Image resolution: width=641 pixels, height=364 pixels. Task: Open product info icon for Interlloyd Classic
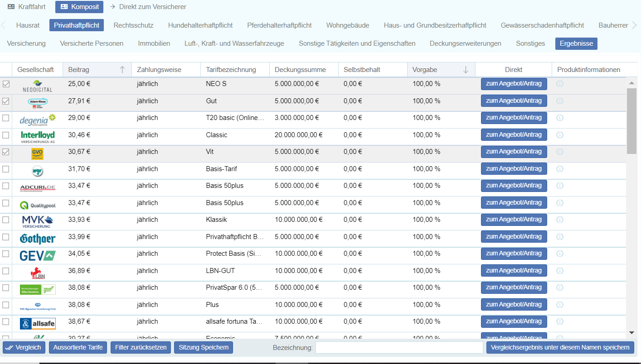click(x=559, y=135)
